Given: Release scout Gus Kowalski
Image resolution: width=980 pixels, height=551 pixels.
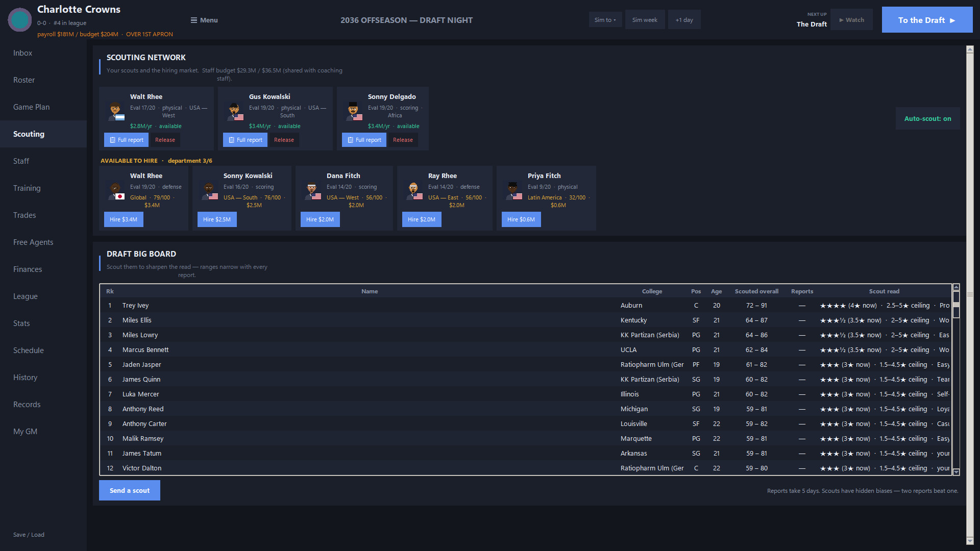Looking at the screenshot, I should click(x=284, y=140).
